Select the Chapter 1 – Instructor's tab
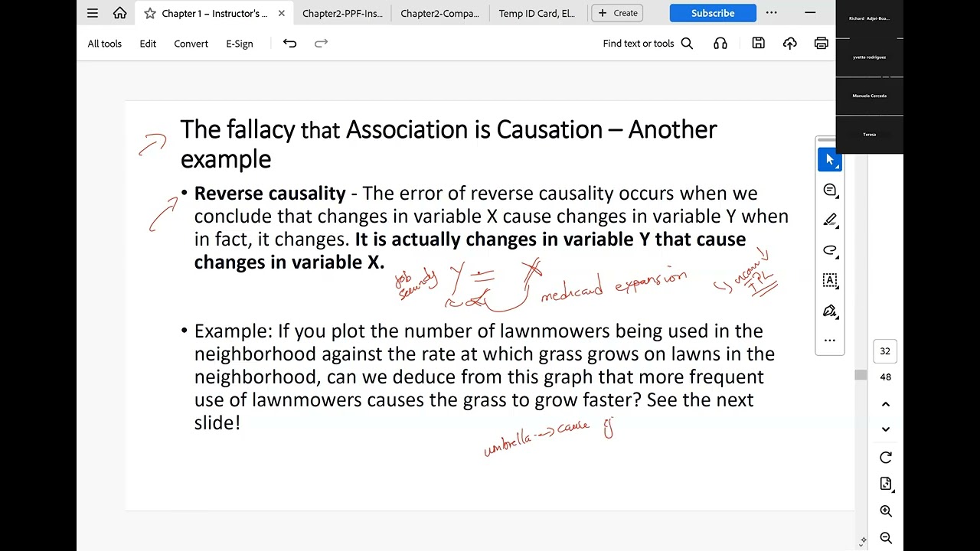980x551 pixels. coord(214,13)
